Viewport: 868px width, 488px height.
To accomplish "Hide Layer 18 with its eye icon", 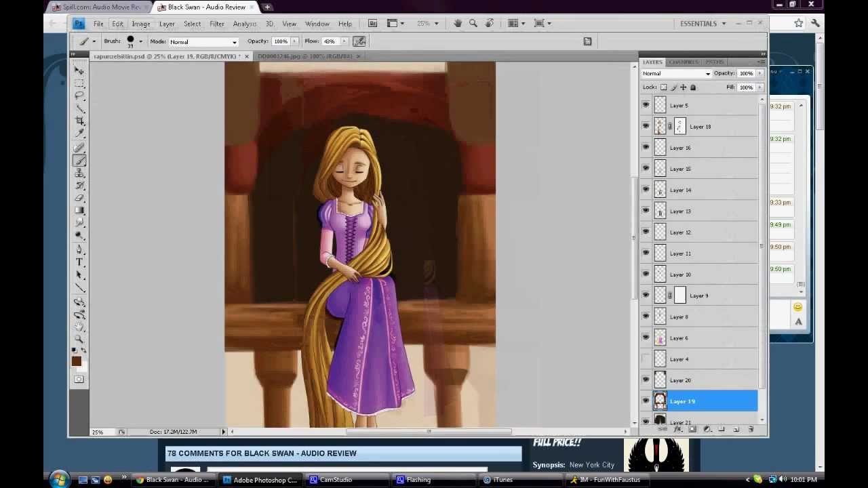I will pyautogui.click(x=646, y=126).
